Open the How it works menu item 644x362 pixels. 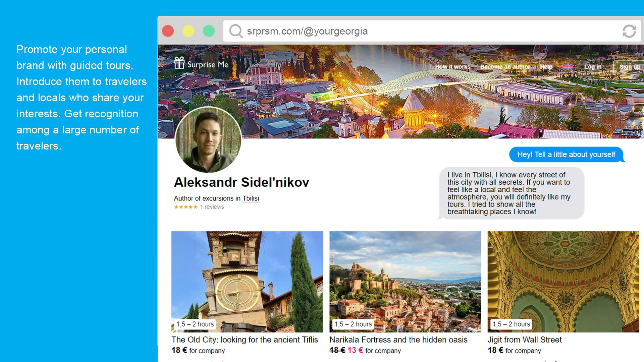(452, 67)
